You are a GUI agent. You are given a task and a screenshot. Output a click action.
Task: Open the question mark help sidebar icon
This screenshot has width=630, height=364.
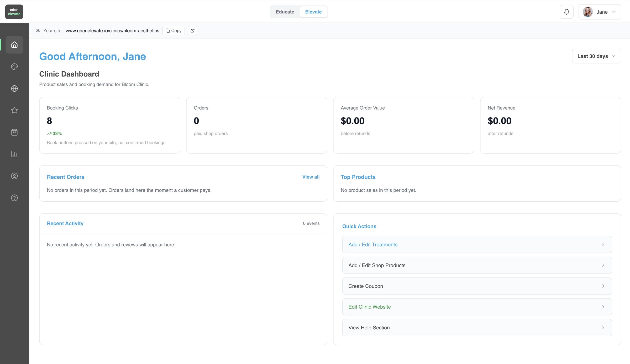(x=14, y=198)
